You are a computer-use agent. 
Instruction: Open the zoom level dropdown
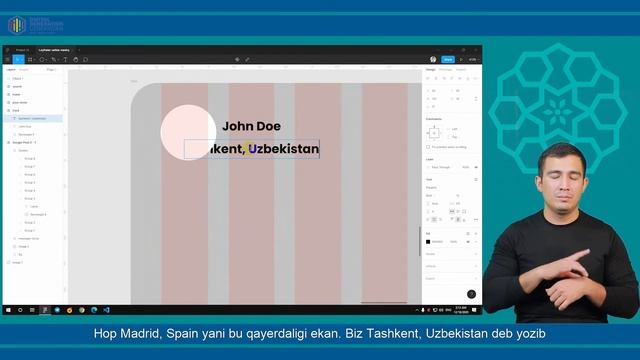tap(473, 60)
